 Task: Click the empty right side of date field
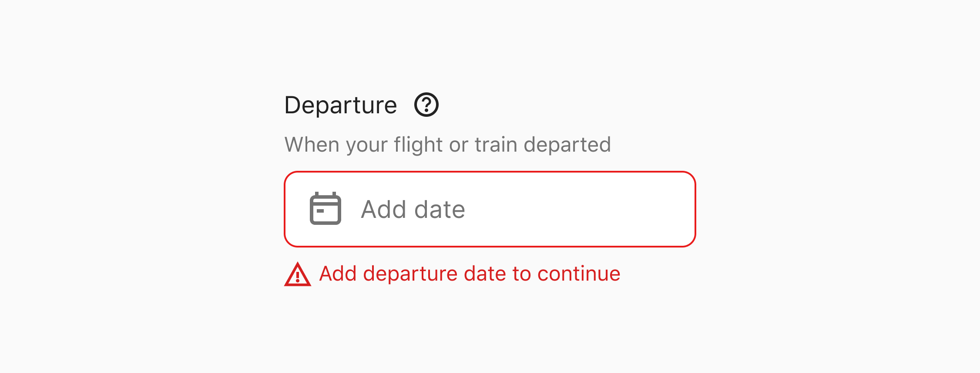609,209
